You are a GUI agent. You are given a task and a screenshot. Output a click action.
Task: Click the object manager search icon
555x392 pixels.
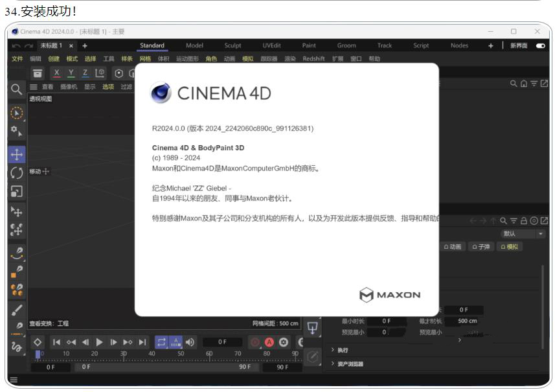click(514, 84)
